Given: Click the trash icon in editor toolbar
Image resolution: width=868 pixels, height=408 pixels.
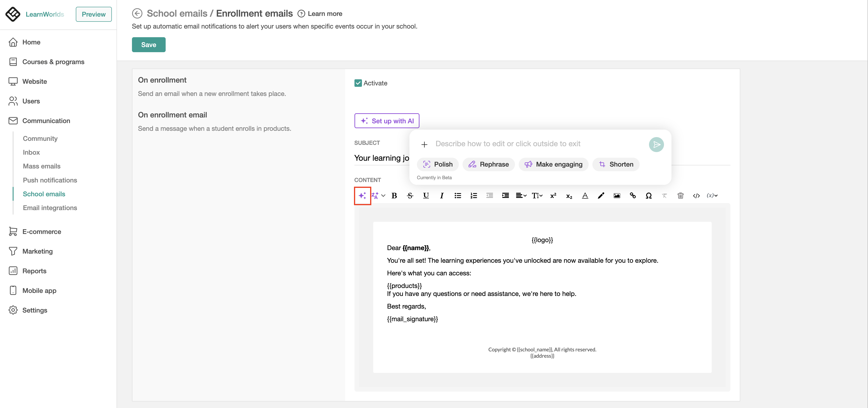Looking at the screenshot, I should coord(680,196).
